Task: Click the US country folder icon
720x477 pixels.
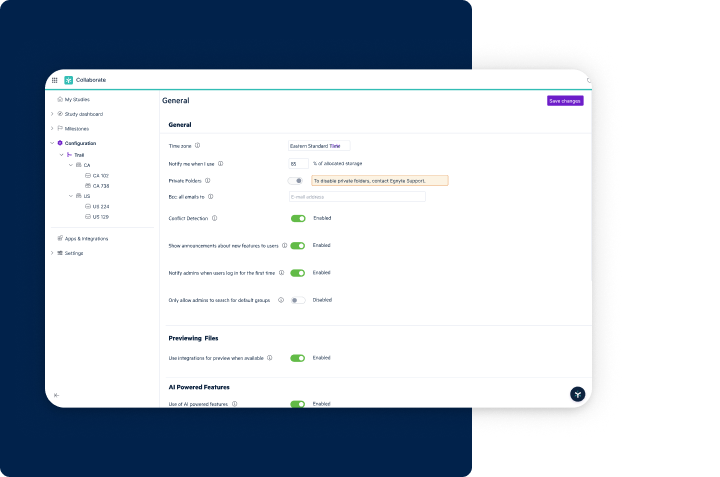Action: 79,196
